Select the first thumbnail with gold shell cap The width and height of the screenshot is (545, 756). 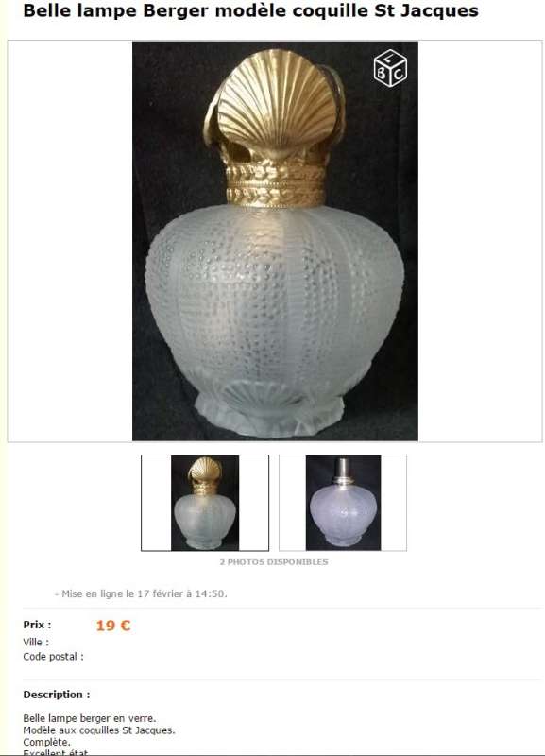(205, 503)
